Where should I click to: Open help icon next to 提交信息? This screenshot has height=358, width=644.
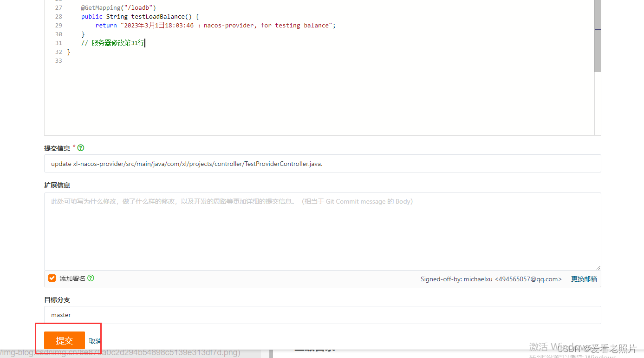pos(81,148)
